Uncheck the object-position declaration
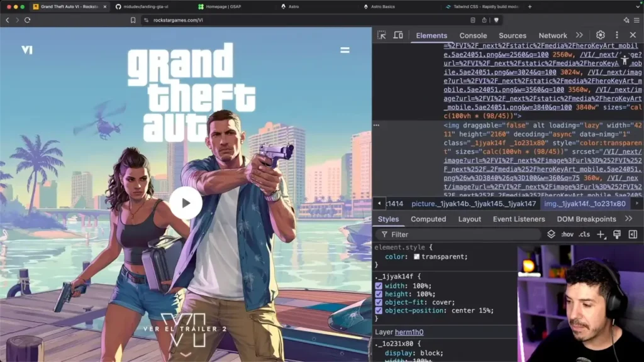 click(x=378, y=310)
